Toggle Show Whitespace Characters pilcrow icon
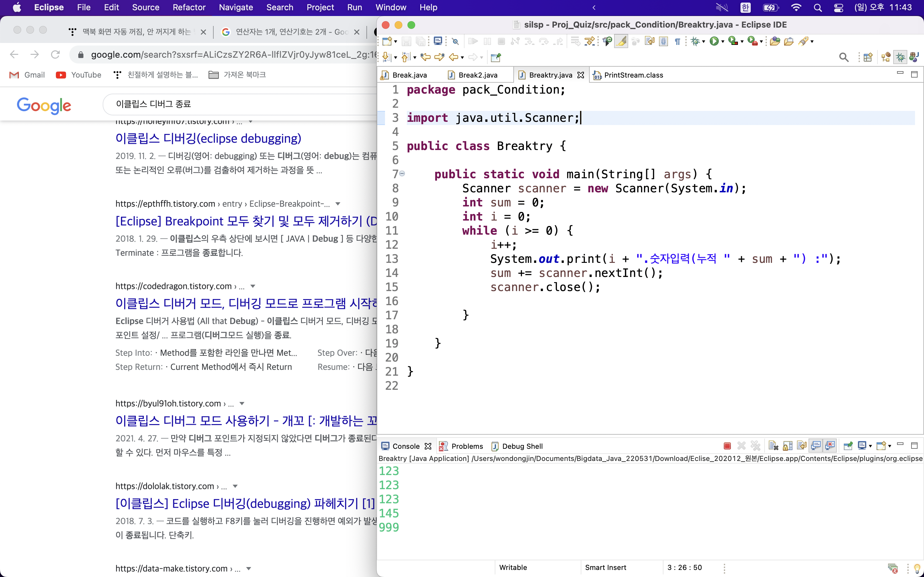 pyautogui.click(x=677, y=41)
